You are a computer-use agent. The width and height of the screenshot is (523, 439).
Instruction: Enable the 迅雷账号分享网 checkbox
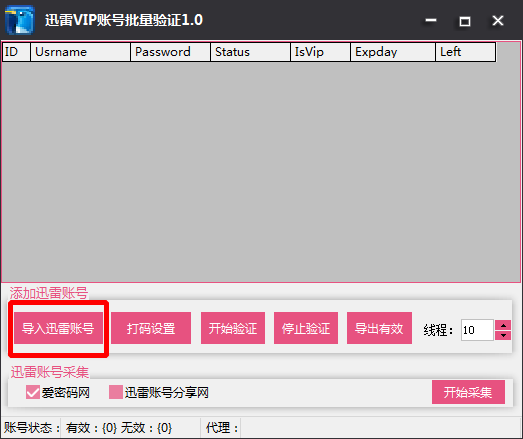pyautogui.click(x=116, y=392)
